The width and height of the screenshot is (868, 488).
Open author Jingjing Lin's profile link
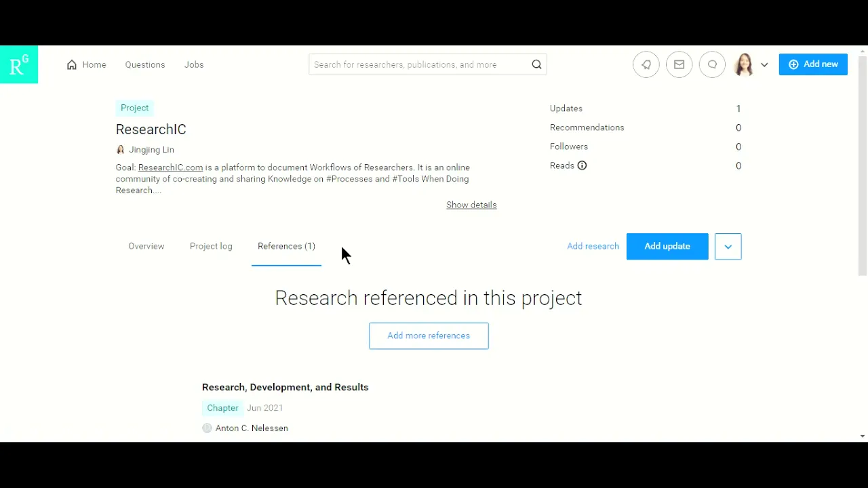pos(151,150)
